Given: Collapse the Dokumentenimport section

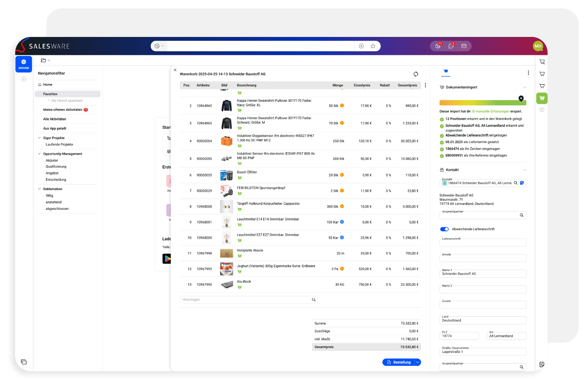Looking at the screenshot, I should (525, 87).
